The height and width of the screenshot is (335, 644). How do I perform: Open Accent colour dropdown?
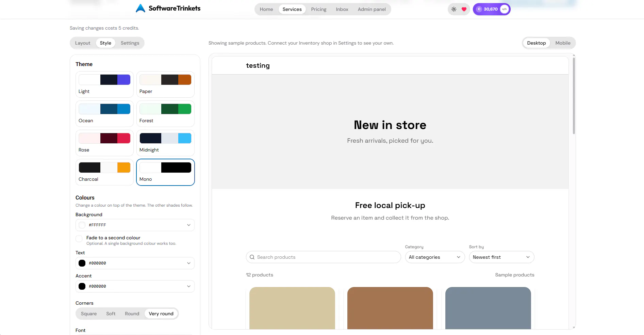coord(135,286)
